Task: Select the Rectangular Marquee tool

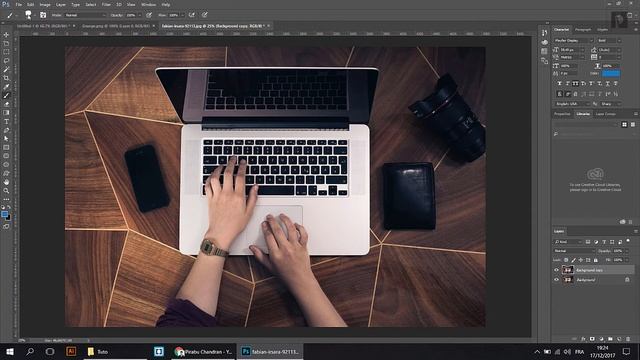Action: 6,52
